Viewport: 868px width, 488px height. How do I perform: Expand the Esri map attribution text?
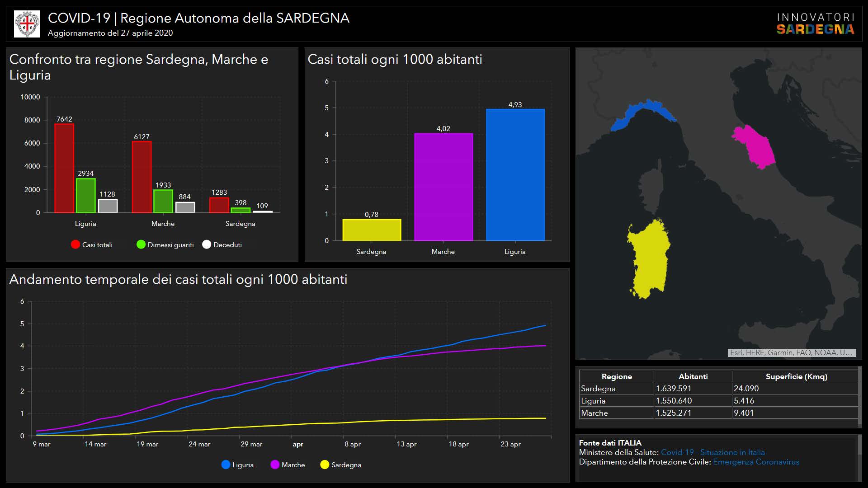pos(791,352)
